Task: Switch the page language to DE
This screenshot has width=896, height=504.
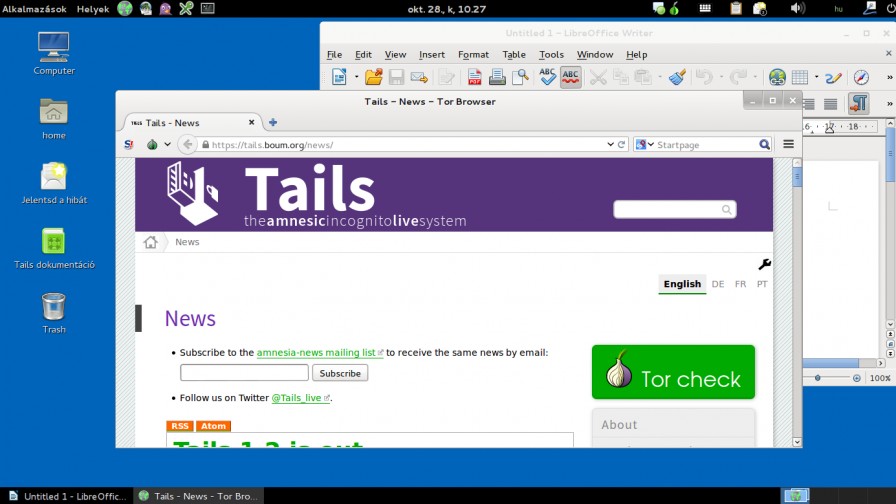Action: [718, 284]
